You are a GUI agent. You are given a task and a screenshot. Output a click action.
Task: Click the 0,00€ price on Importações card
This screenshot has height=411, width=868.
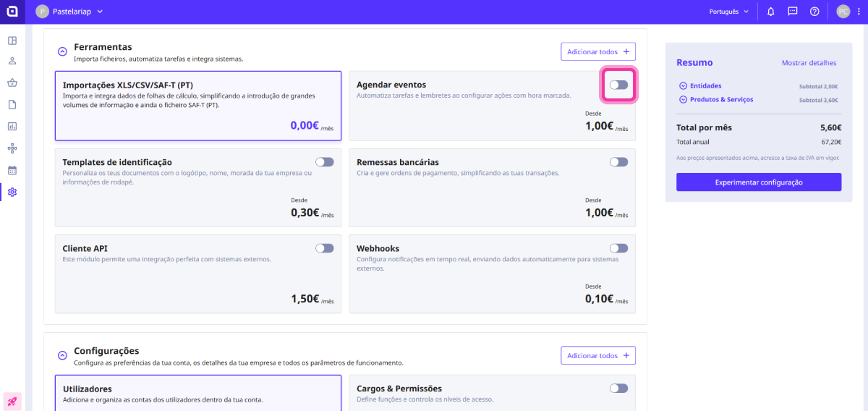(305, 125)
